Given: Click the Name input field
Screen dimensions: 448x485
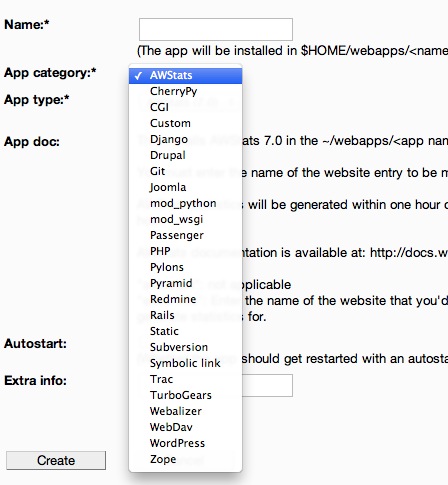Looking at the screenshot, I should point(216,29).
